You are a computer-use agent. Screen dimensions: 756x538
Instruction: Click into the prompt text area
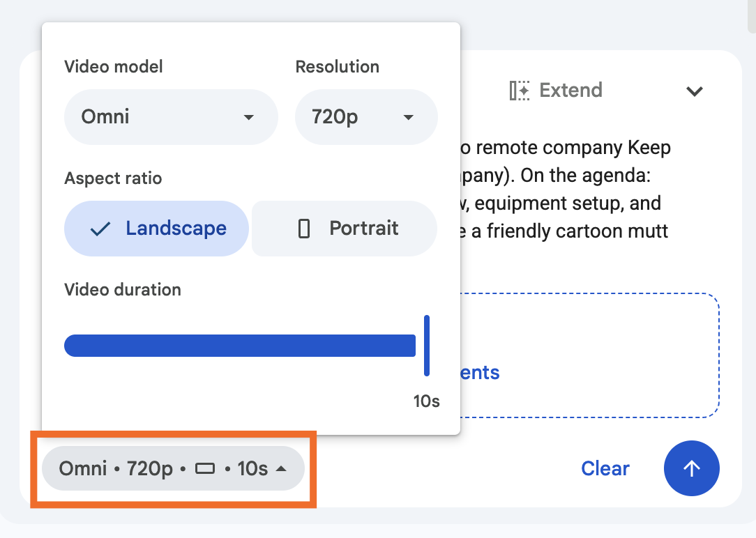(564, 189)
